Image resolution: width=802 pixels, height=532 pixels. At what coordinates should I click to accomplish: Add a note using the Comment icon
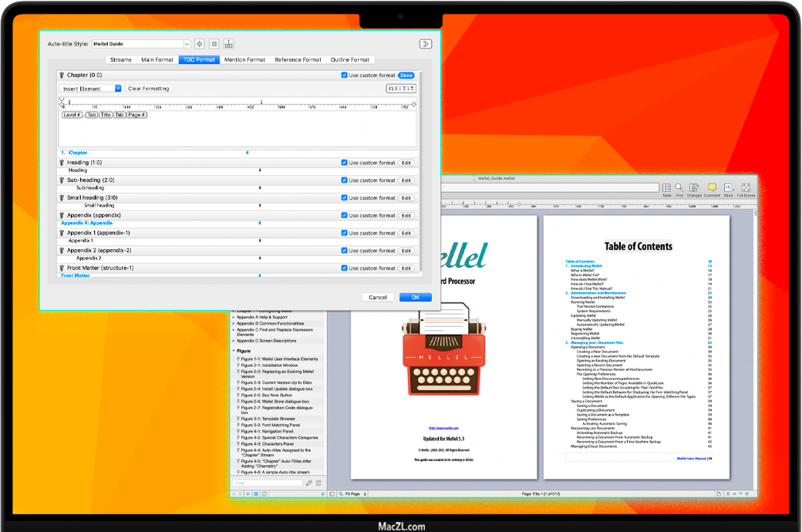pyautogui.click(x=712, y=188)
